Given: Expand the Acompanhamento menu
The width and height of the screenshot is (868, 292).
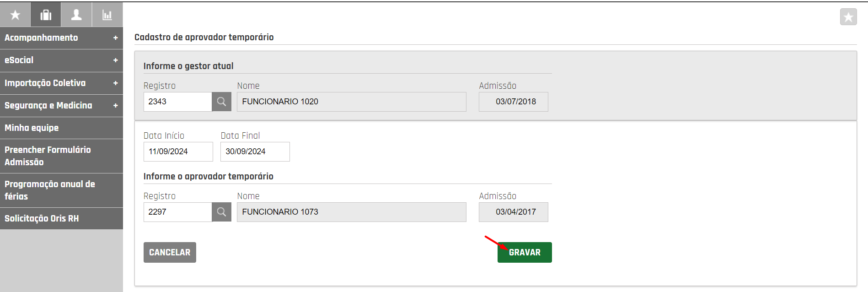Looking at the screenshot, I should pyautogui.click(x=115, y=38).
